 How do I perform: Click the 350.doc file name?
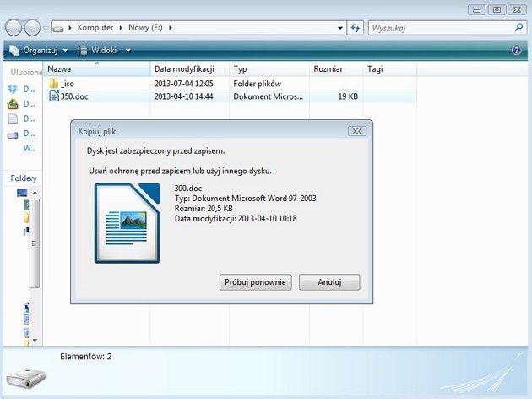coord(74,96)
